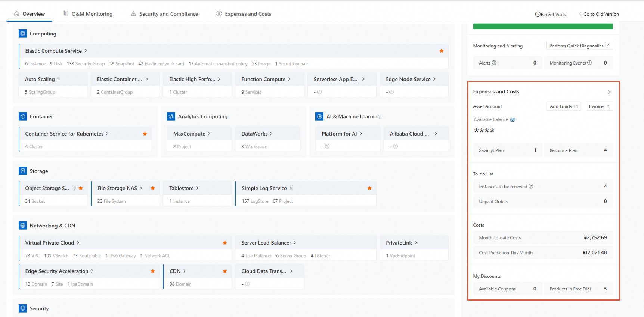Click the 157 LogStore count
The image size is (644, 317).
255,201
